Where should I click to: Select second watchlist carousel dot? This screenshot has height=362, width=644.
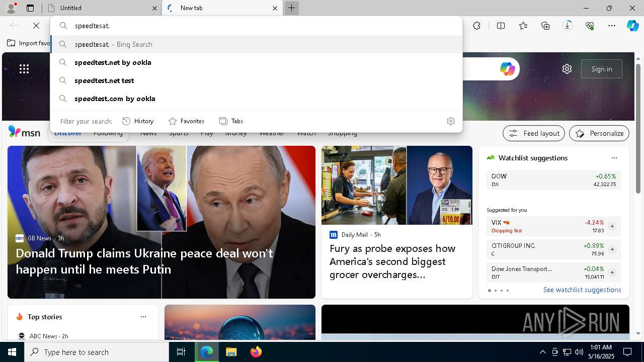click(496, 291)
